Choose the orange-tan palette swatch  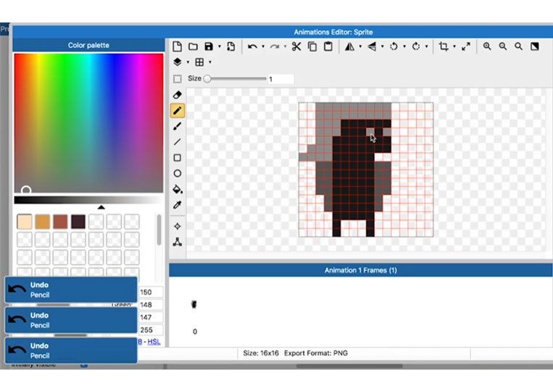[x=42, y=222]
